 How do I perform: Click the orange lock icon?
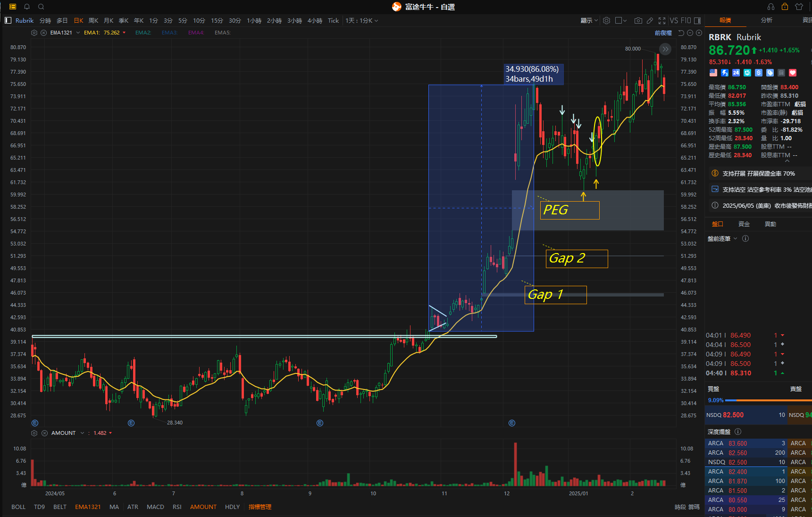click(x=785, y=7)
